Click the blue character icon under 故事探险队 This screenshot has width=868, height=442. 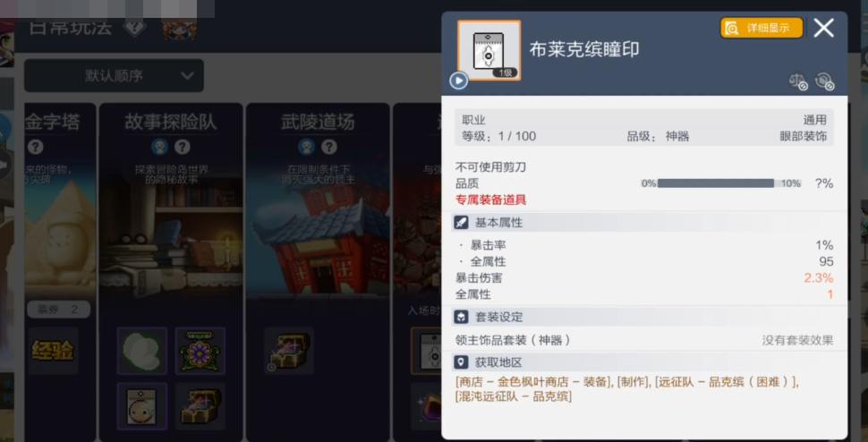[159, 147]
